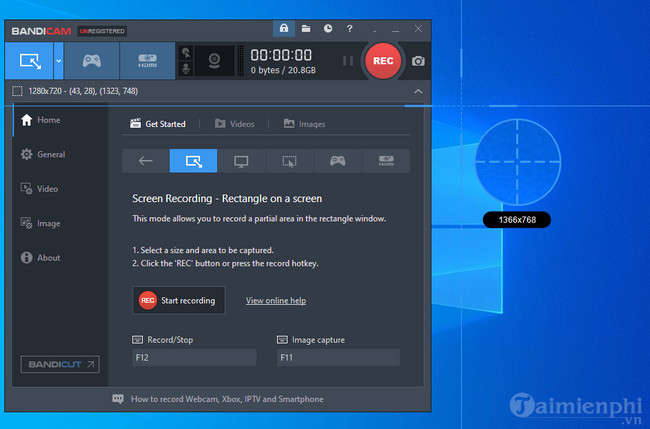The width and height of the screenshot is (650, 429).
Task: Click the 0 bytes / 20.8GB storage text
Action: pos(283,70)
